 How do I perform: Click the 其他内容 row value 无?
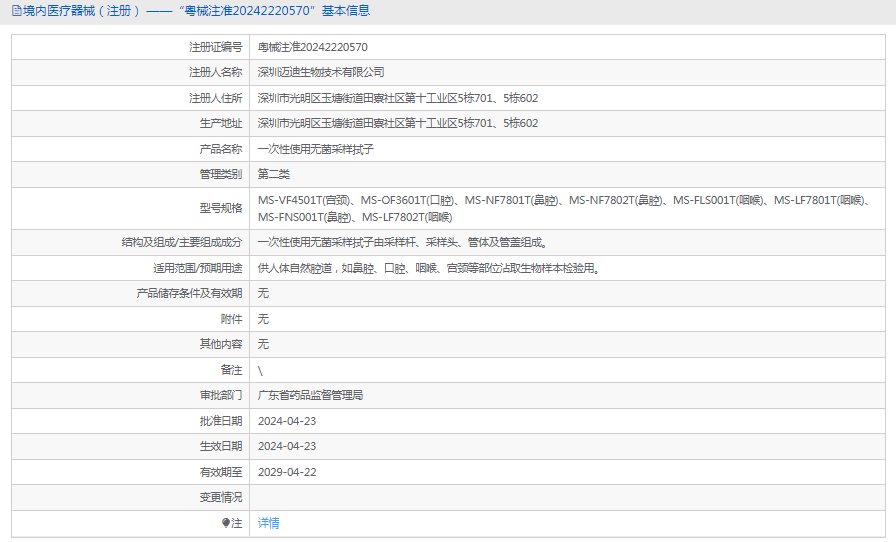(x=263, y=344)
